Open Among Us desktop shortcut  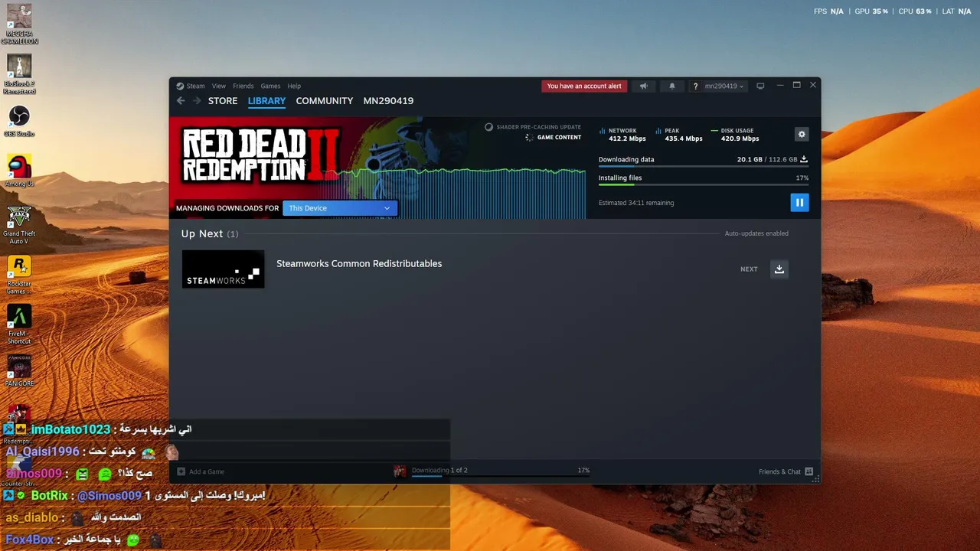coord(19,171)
